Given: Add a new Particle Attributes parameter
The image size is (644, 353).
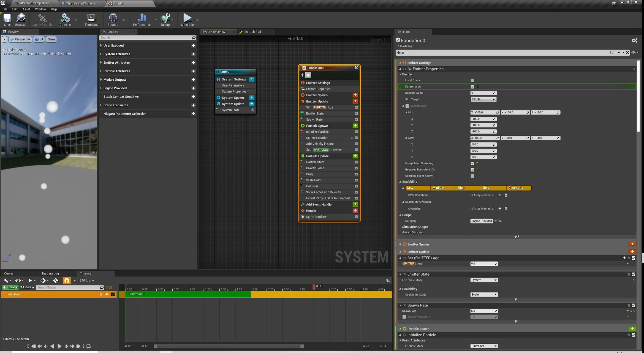Looking at the screenshot, I should [x=193, y=71].
